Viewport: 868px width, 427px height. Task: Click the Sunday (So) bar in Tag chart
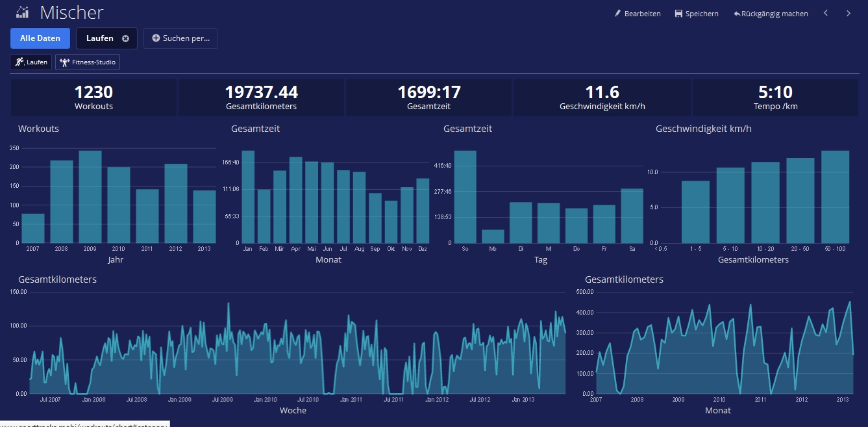(x=465, y=197)
